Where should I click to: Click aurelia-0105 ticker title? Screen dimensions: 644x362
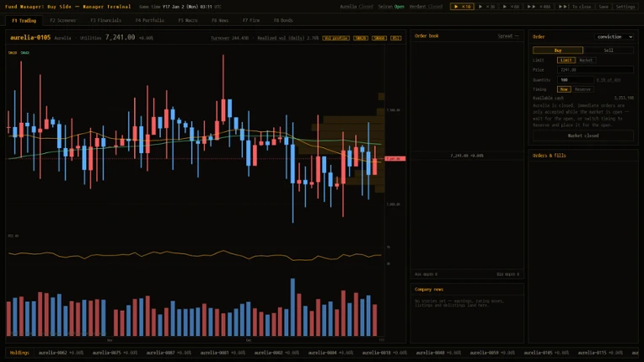click(x=30, y=37)
